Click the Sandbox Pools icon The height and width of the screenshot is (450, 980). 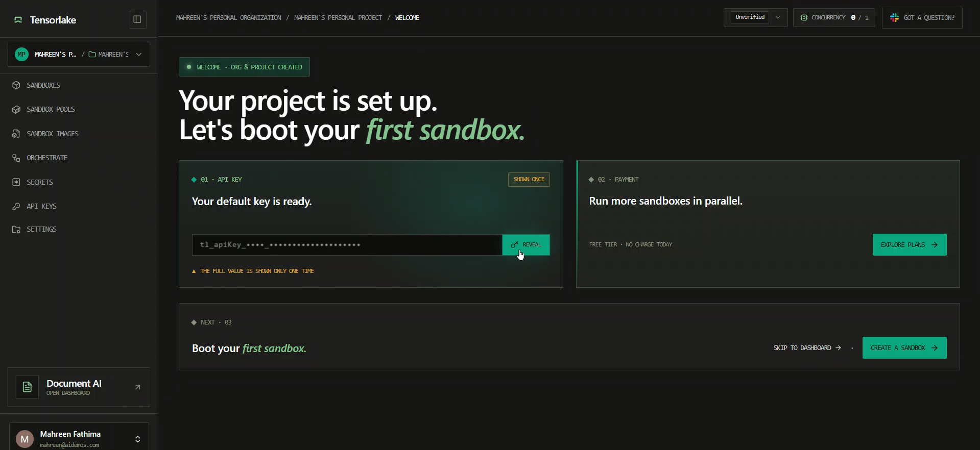click(16, 109)
